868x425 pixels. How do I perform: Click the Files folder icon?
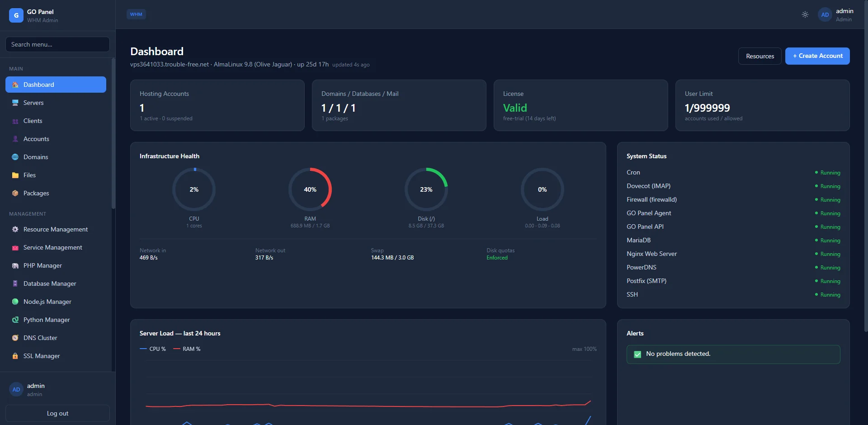coord(15,175)
